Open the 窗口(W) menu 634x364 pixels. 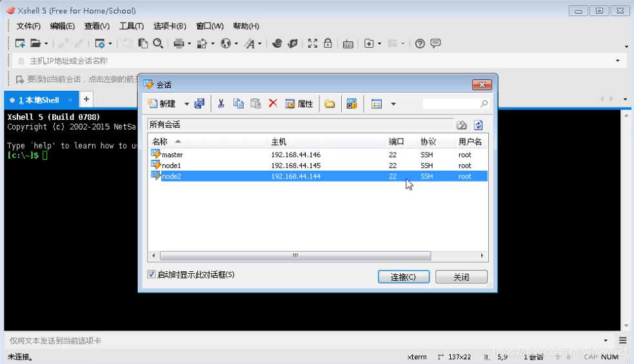click(210, 26)
